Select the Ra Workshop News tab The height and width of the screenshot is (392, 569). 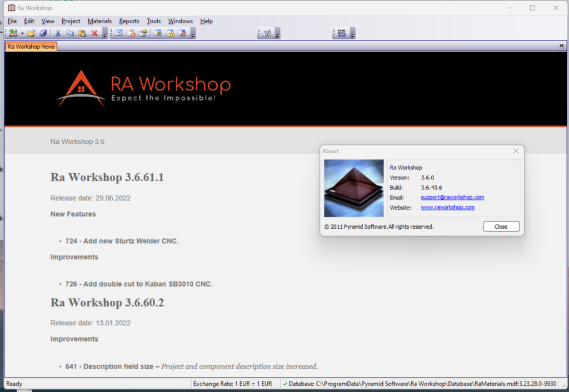(x=31, y=47)
